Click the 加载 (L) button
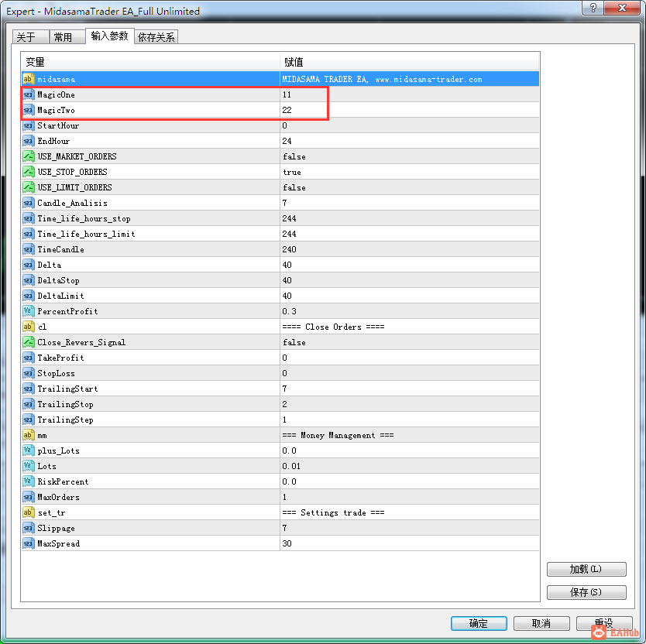This screenshot has height=644, width=646. (x=586, y=569)
